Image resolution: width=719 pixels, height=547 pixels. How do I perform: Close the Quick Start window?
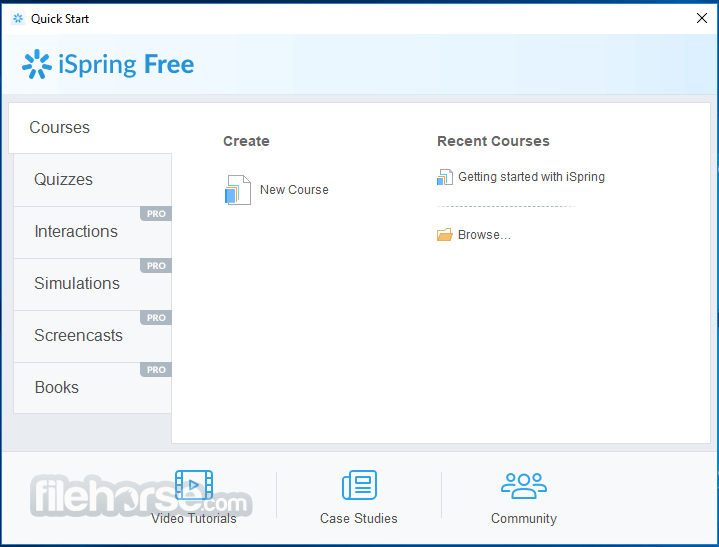tap(702, 18)
